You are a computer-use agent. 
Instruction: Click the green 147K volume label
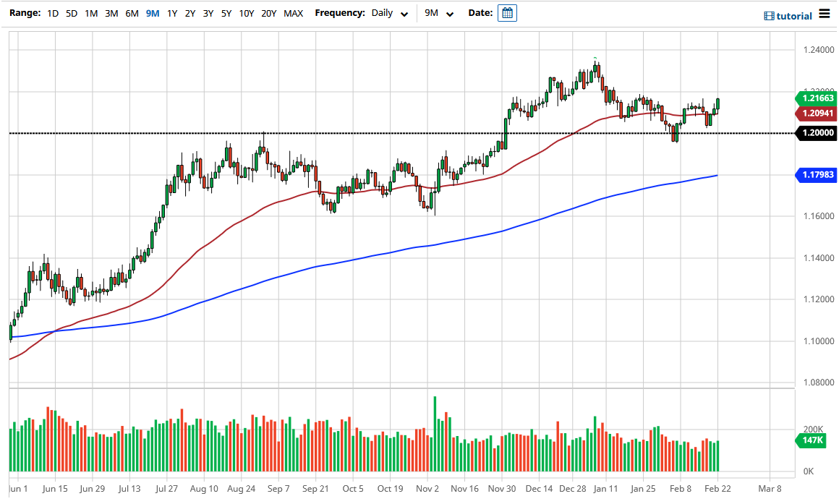point(812,440)
